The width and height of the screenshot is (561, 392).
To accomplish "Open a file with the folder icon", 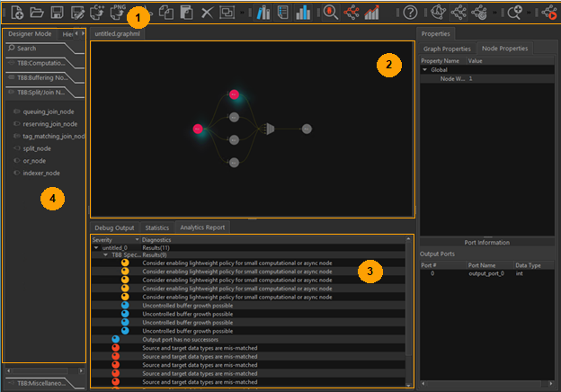I will pos(37,13).
